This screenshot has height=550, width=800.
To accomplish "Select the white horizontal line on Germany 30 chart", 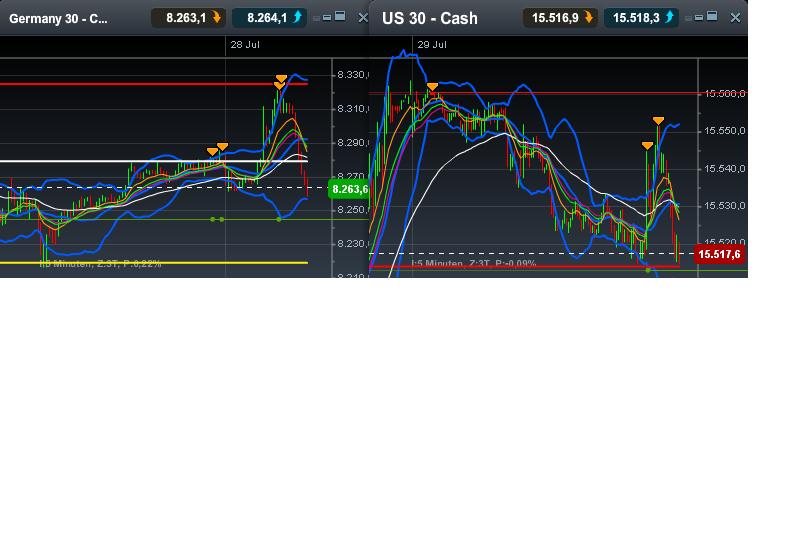I will (154, 161).
